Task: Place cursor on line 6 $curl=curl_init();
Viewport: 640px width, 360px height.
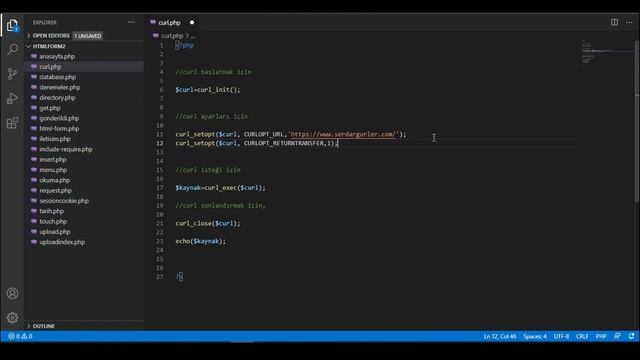Action: pyautogui.click(x=208, y=90)
